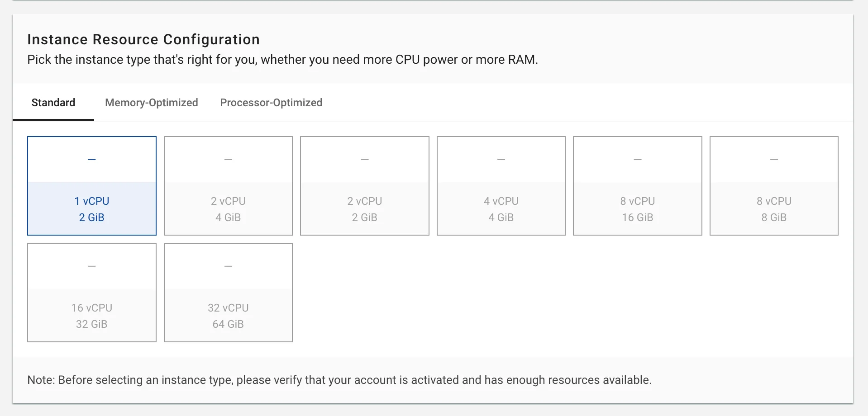
Task: Pick the 2 vCPU 2 GiB instance card
Action: [x=365, y=186]
